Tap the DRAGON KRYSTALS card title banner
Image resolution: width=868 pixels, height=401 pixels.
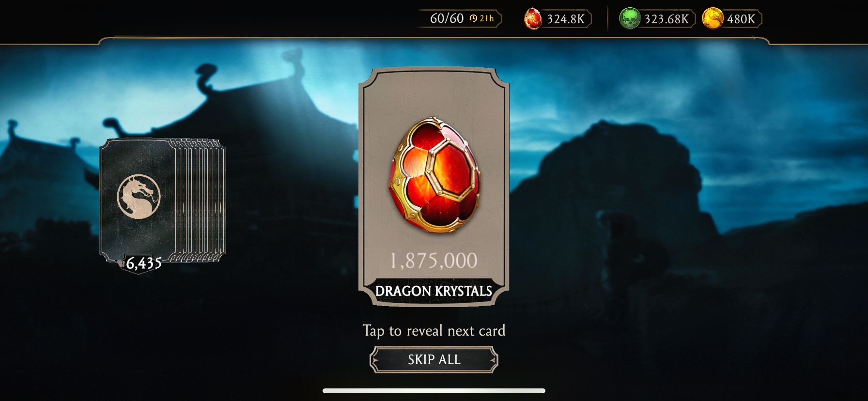[x=434, y=291]
